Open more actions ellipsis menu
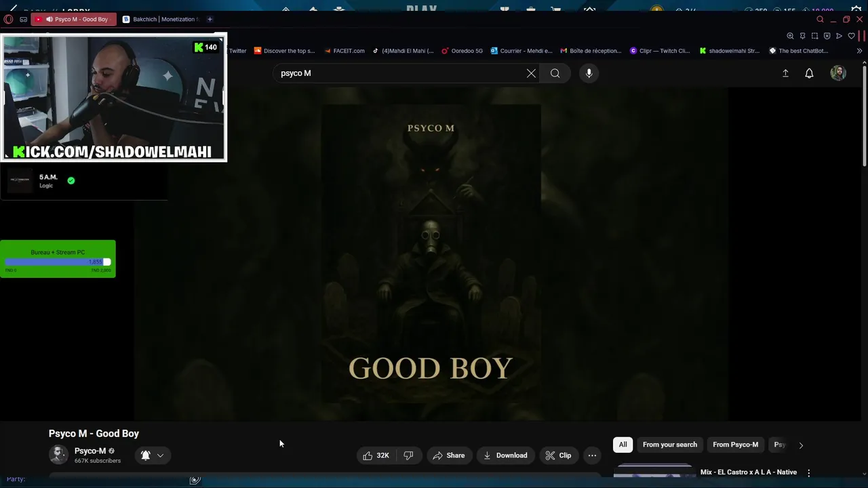Screen dimensions: 868x488 point(592,455)
